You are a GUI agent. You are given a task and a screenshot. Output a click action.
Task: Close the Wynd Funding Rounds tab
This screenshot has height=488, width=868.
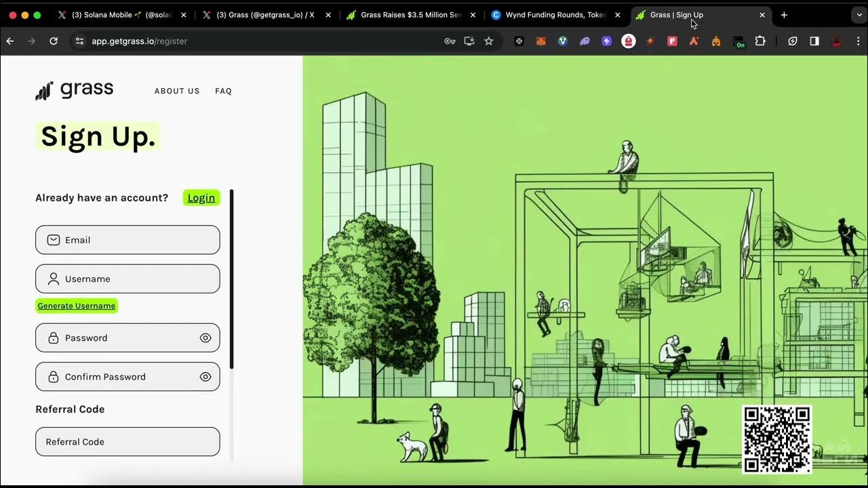[x=617, y=15]
